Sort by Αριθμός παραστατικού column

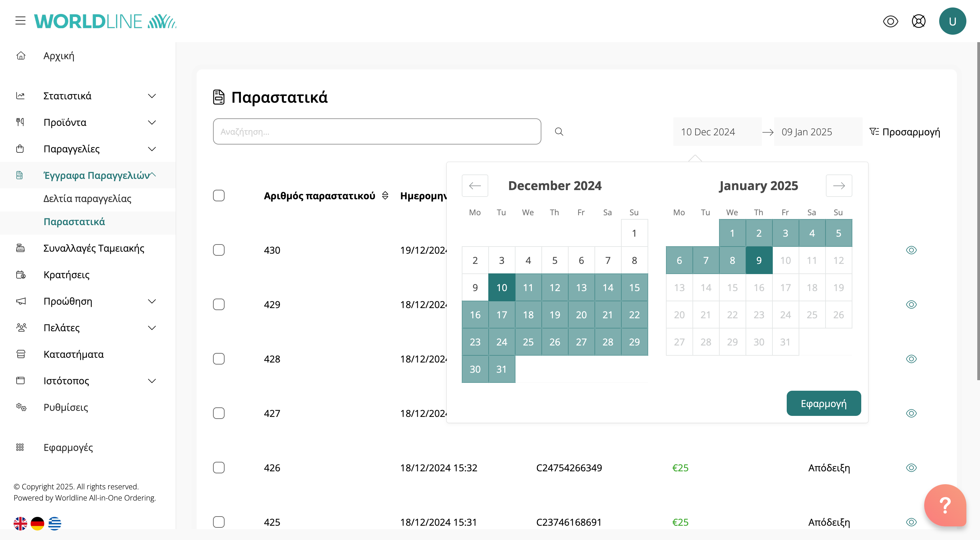click(x=385, y=196)
